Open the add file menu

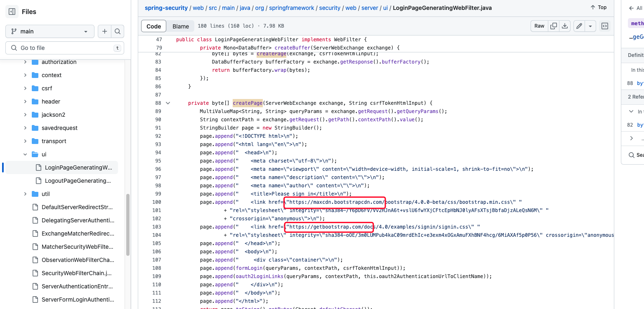tap(104, 31)
